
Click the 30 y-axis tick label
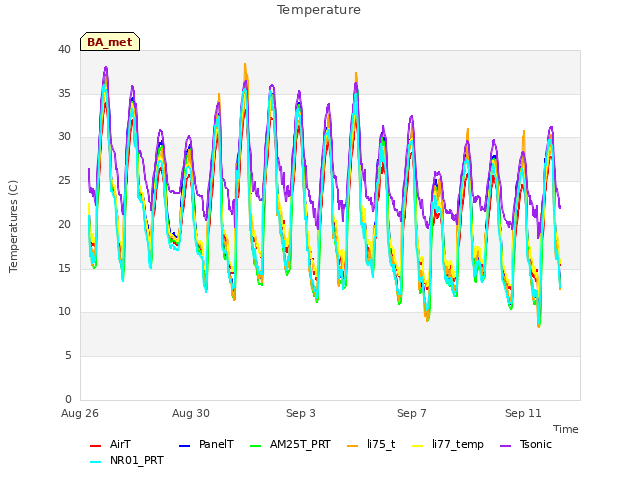tap(64, 137)
